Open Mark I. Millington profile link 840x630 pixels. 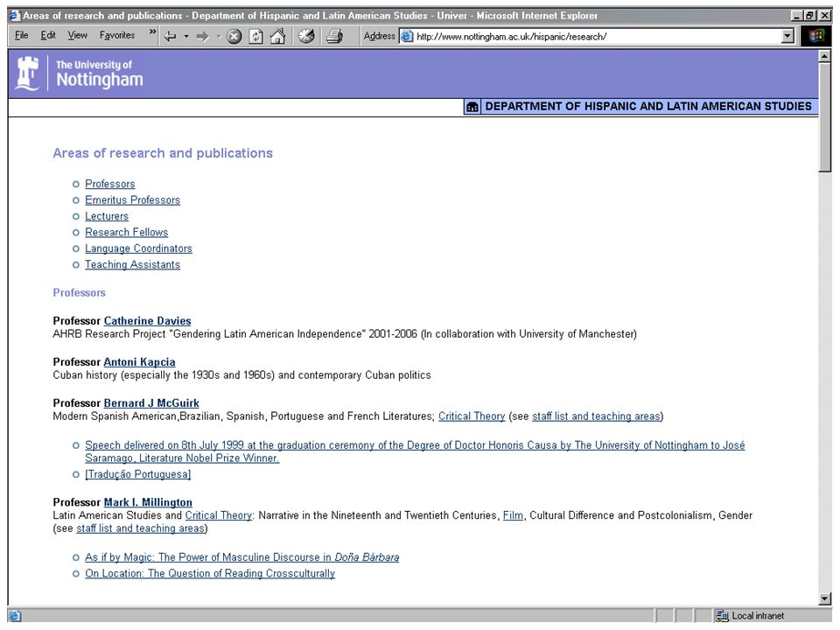[x=148, y=502]
